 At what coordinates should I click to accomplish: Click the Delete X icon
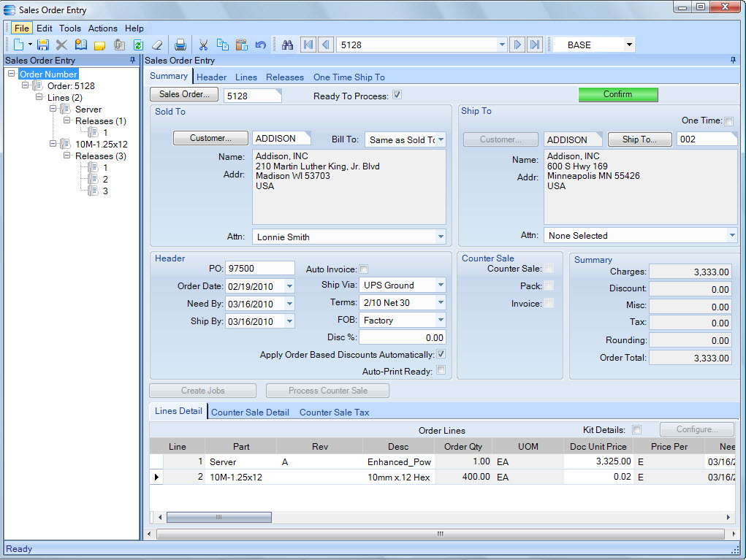(x=61, y=45)
